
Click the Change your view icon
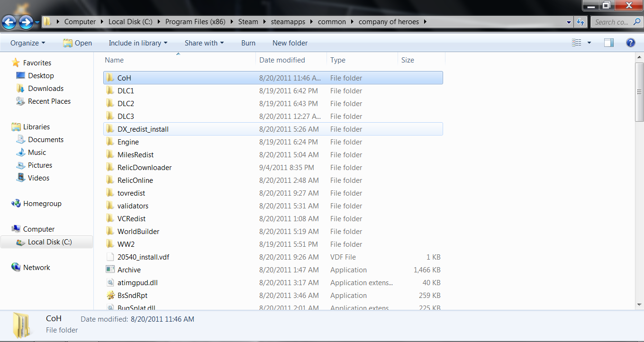576,43
